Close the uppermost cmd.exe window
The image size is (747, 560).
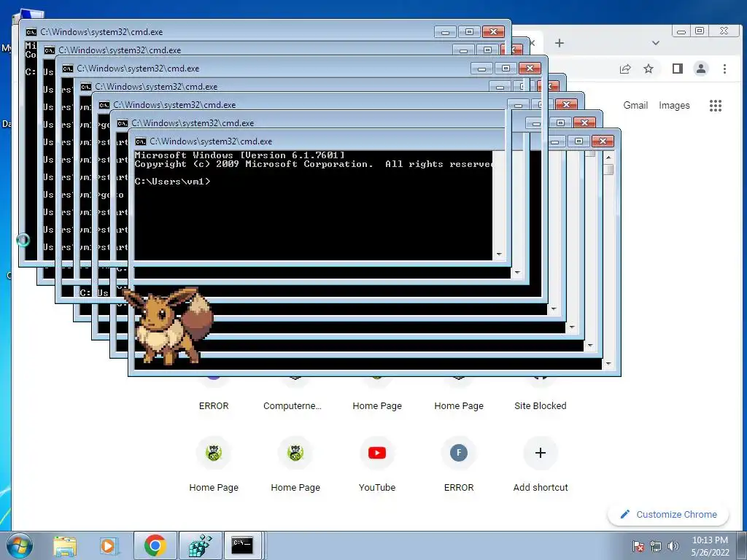pos(493,32)
